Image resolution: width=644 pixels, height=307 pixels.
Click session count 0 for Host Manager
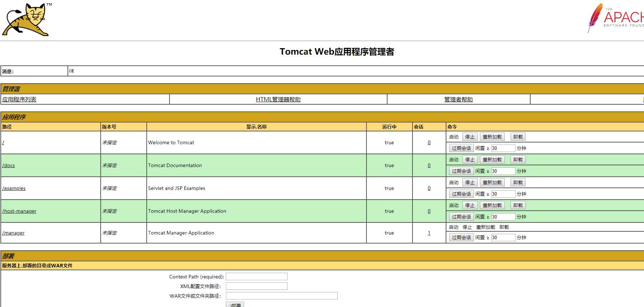[429, 211]
